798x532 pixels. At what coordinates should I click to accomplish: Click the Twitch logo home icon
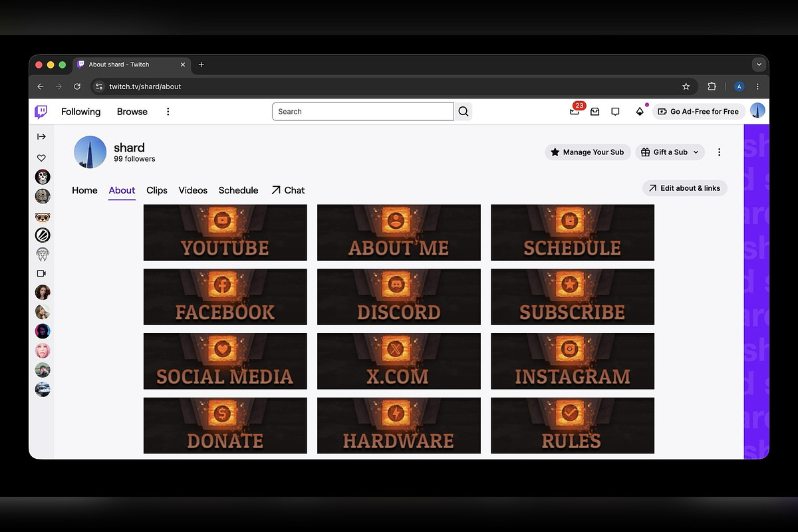(41, 112)
